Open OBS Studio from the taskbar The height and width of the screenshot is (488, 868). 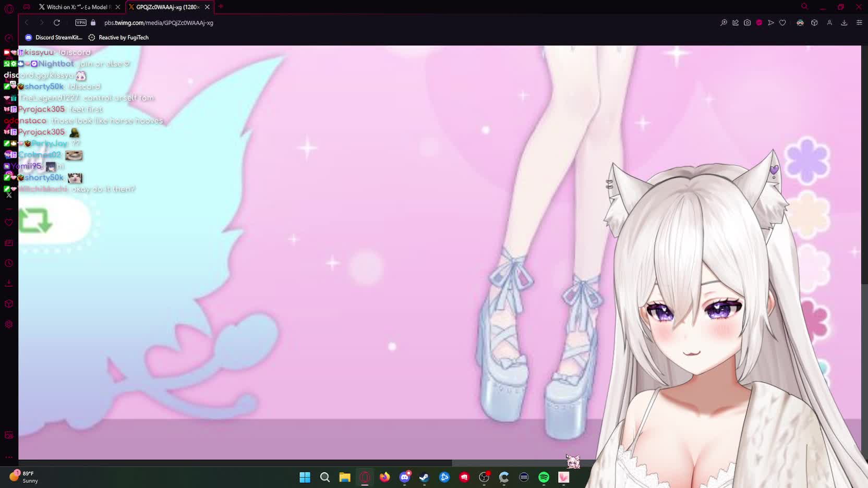tap(484, 477)
